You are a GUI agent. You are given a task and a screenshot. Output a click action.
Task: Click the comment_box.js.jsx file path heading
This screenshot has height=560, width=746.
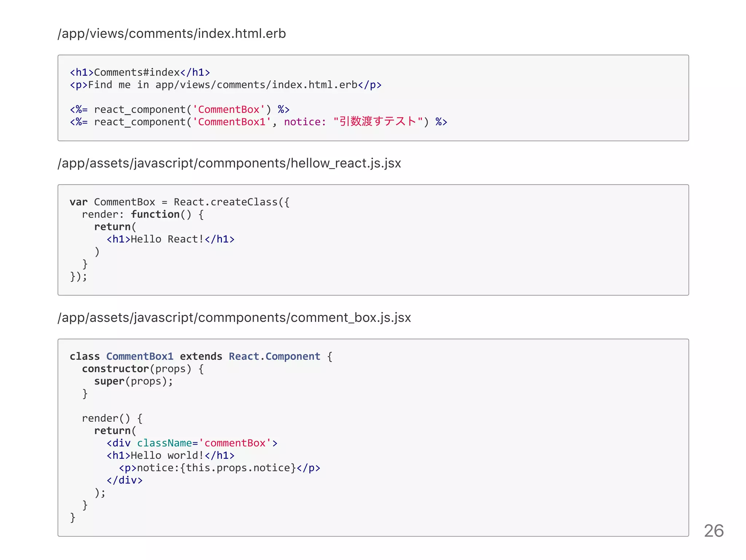click(x=234, y=318)
